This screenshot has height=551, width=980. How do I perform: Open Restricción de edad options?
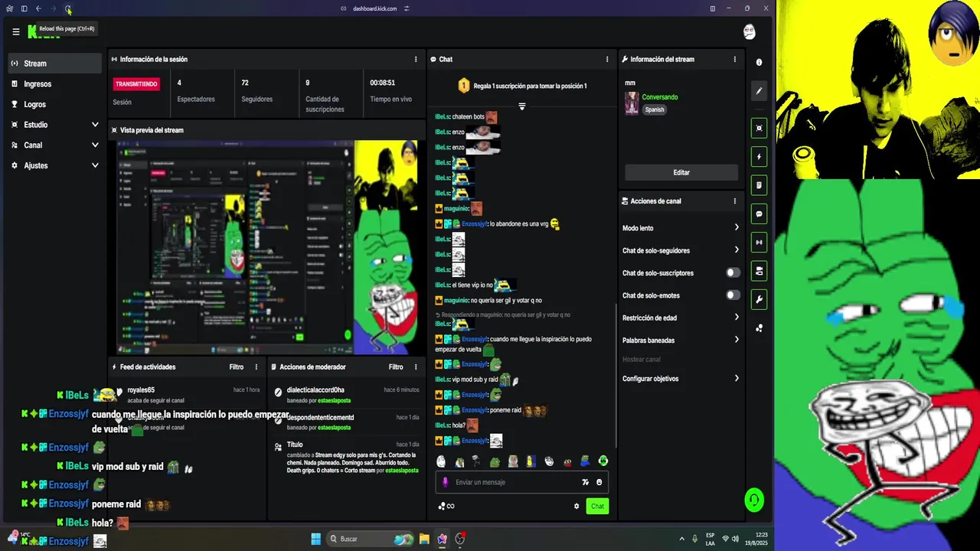click(681, 318)
